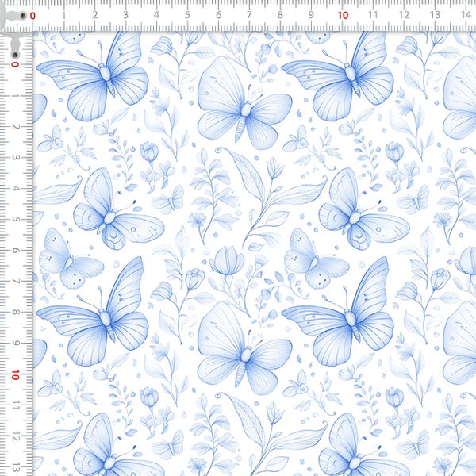Click number 5 on the horizontal ruler

(187, 14)
